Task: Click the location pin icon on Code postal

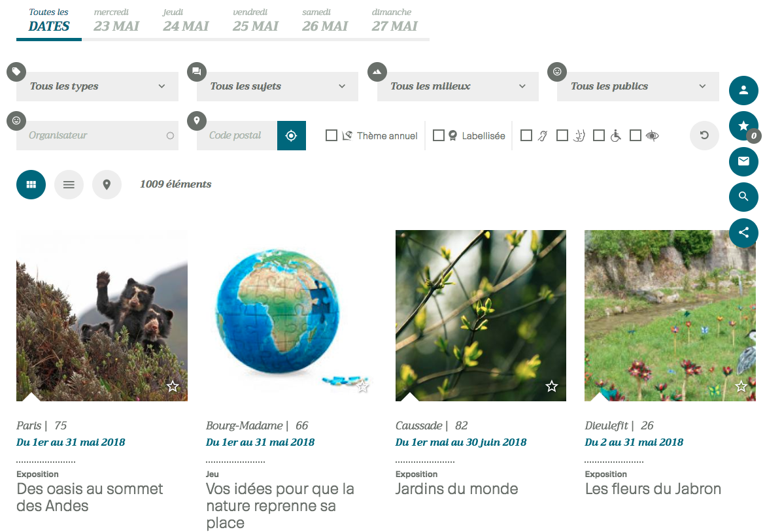Action: (197, 120)
